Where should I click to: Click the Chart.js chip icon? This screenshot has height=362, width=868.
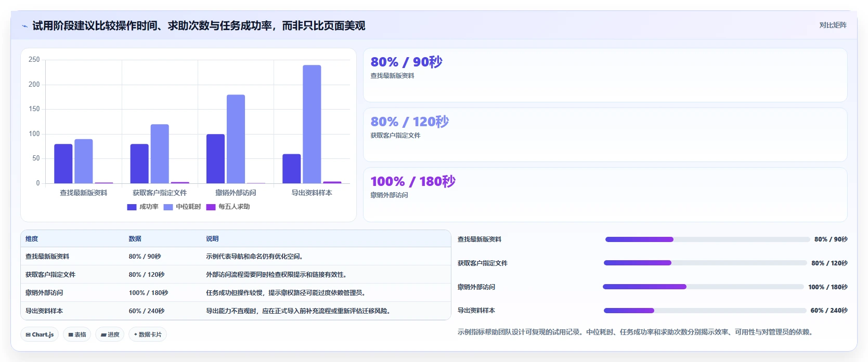click(28, 335)
